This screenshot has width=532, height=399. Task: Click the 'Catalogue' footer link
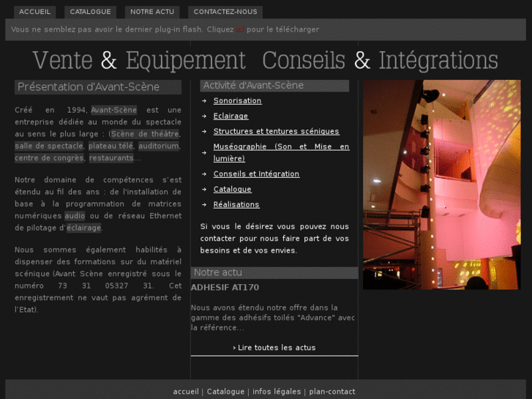(225, 392)
